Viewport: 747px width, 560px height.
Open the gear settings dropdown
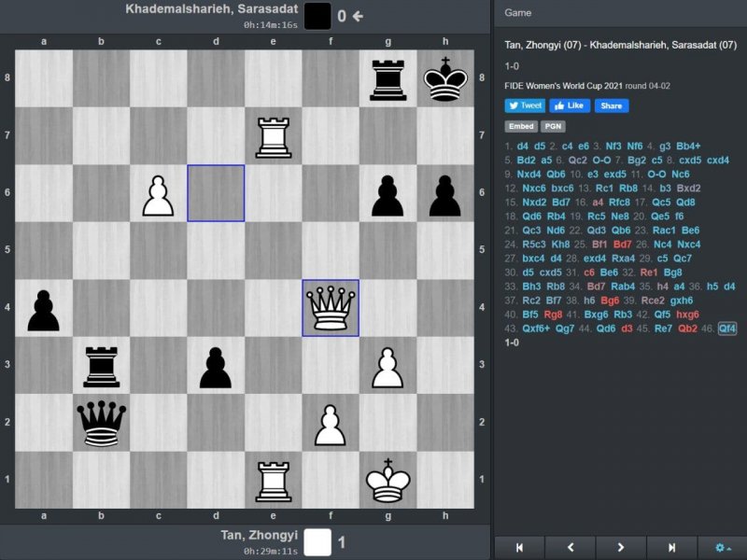tap(722, 548)
